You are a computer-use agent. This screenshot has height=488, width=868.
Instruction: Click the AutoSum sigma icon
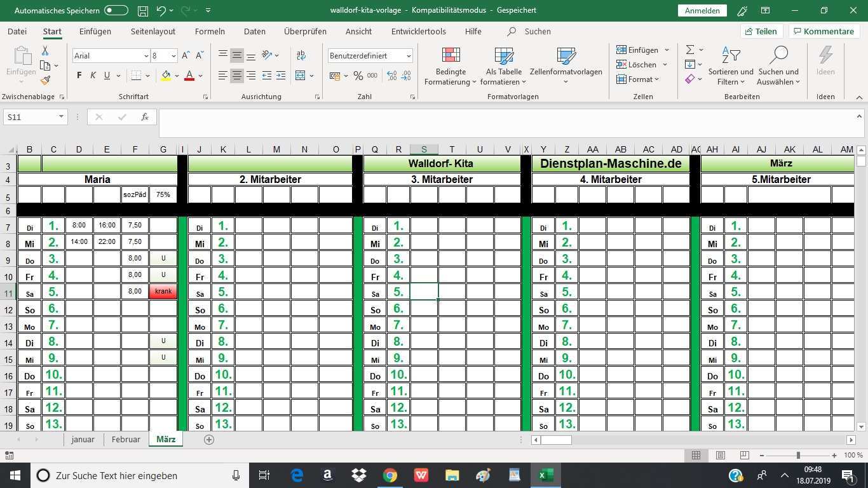690,50
